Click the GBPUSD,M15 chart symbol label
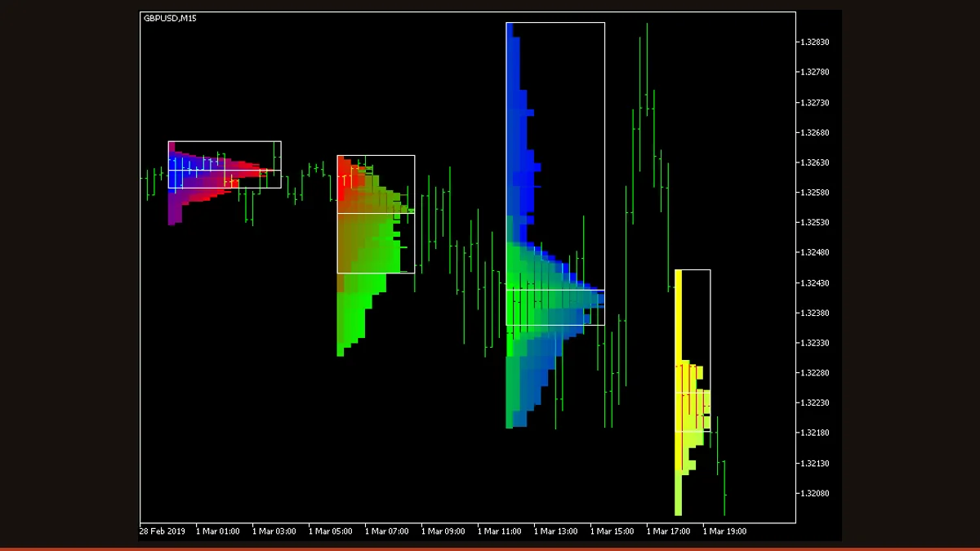980x551 pixels. click(170, 18)
